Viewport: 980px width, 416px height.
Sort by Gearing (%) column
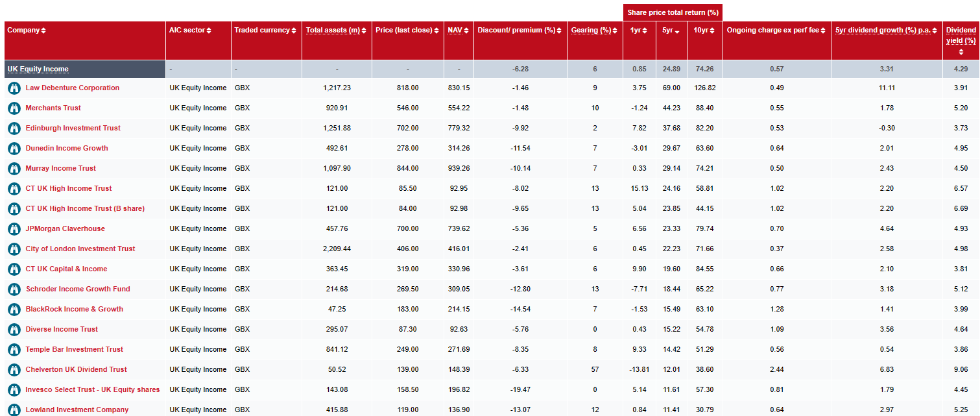click(595, 31)
